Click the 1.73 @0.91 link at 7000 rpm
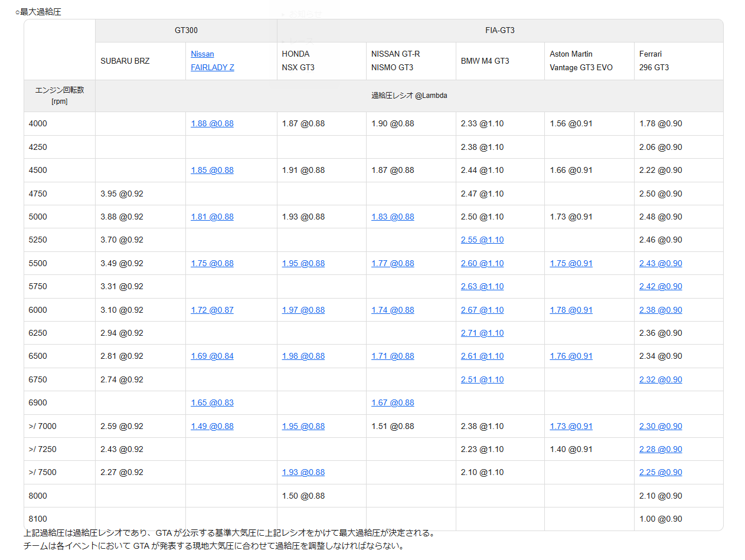 (571, 426)
